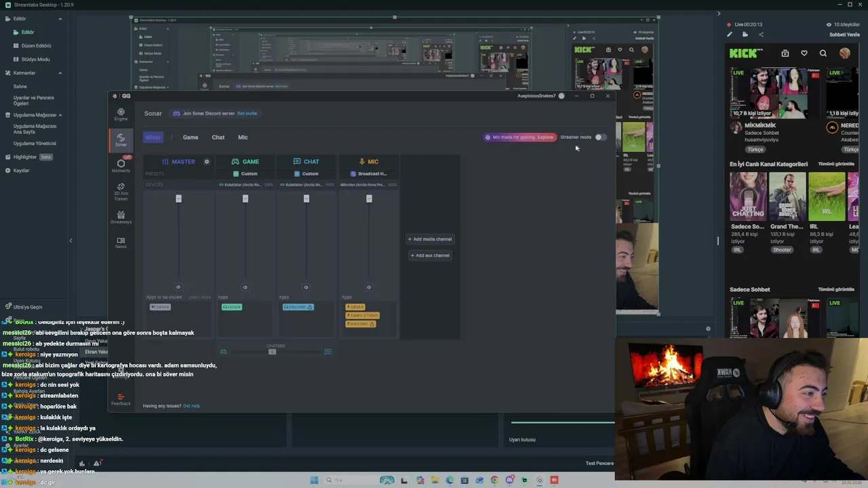Image resolution: width=868 pixels, height=488 pixels.
Task: Open Grand Theft Auto category thumbnail
Action: click(787, 197)
